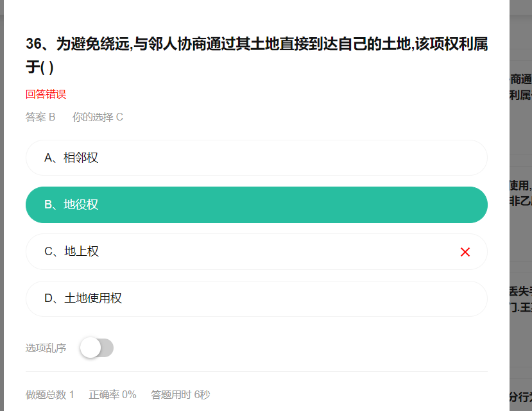532x411 pixels.
Task: Click the 回答错误 red status text
Action: [x=46, y=94]
